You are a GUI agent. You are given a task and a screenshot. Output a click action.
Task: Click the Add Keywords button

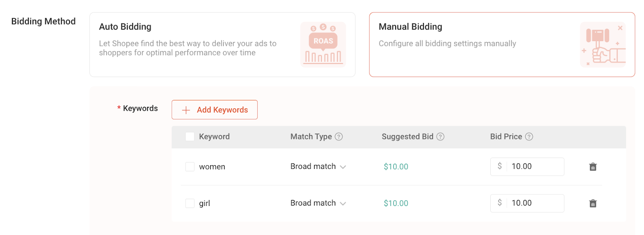[x=215, y=110]
